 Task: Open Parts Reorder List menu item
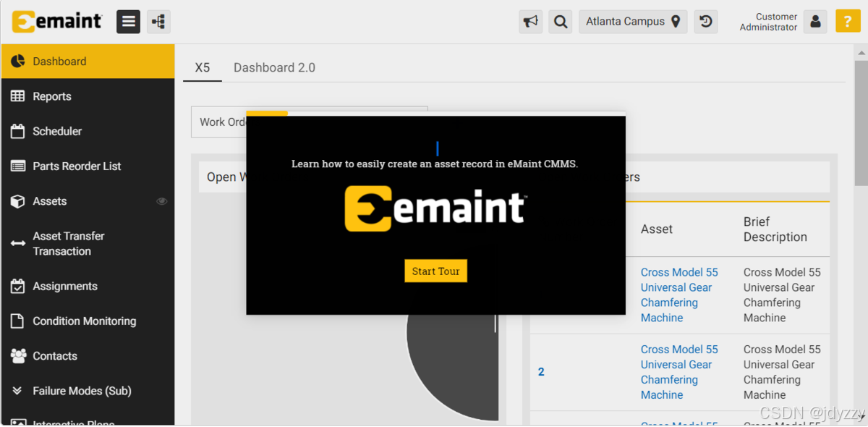(88, 166)
